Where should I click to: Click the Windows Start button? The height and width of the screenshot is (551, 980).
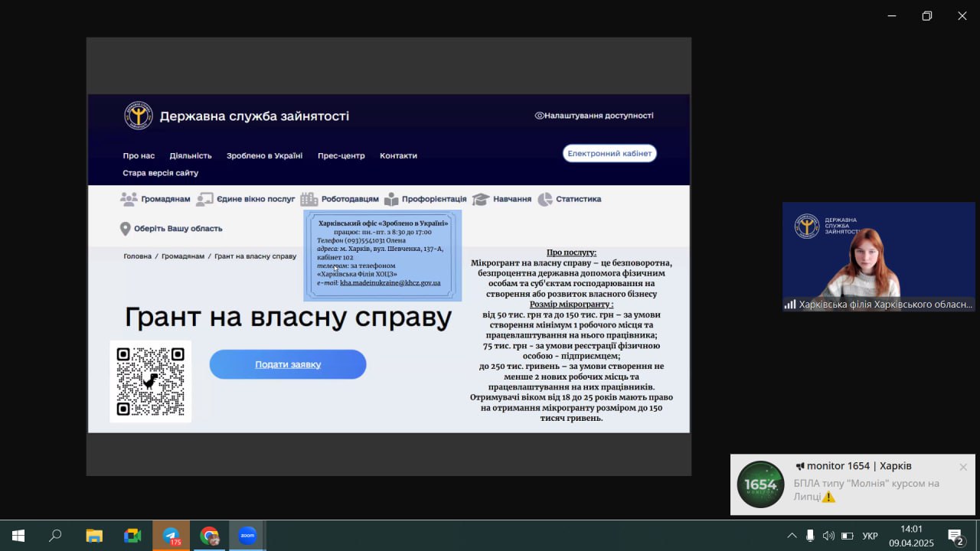pyautogui.click(x=18, y=536)
